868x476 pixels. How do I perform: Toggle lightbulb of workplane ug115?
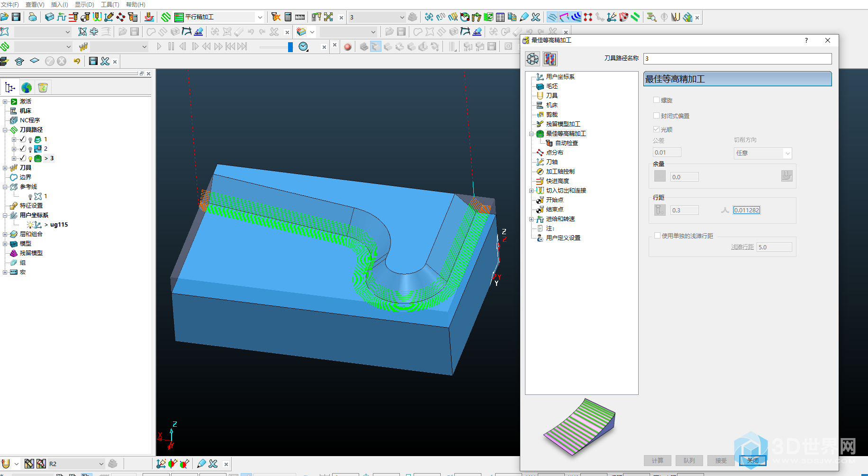pos(31,225)
